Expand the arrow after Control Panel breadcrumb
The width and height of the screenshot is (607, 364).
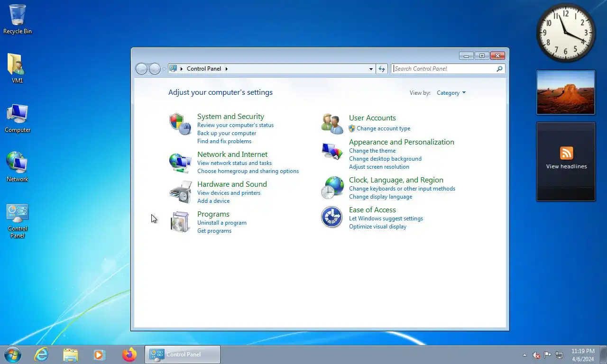pyautogui.click(x=226, y=69)
